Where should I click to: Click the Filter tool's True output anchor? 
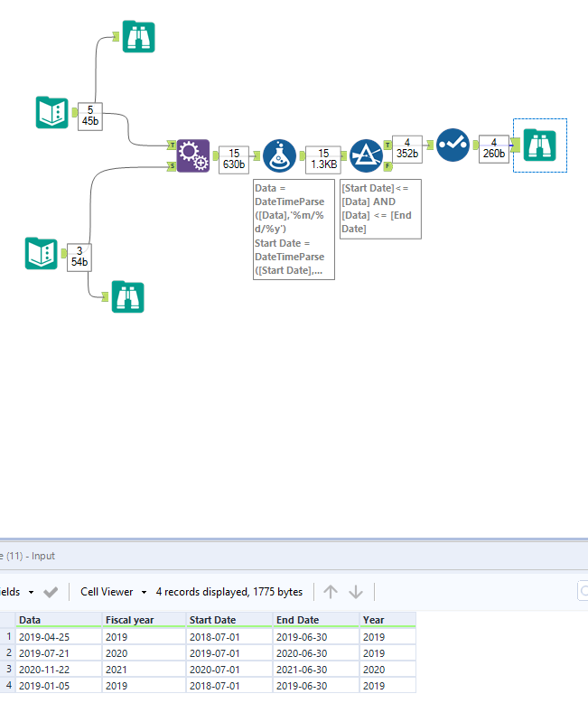click(388, 145)
